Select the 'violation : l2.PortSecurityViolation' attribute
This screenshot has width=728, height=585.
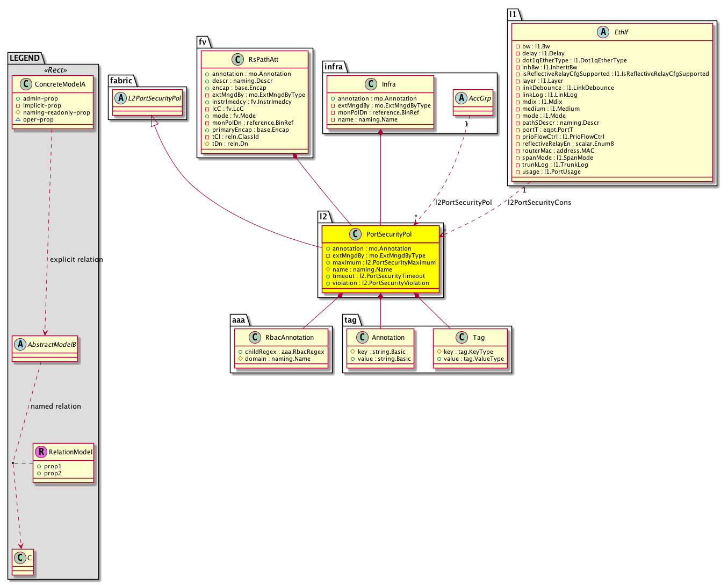click(x=380, y=283)
